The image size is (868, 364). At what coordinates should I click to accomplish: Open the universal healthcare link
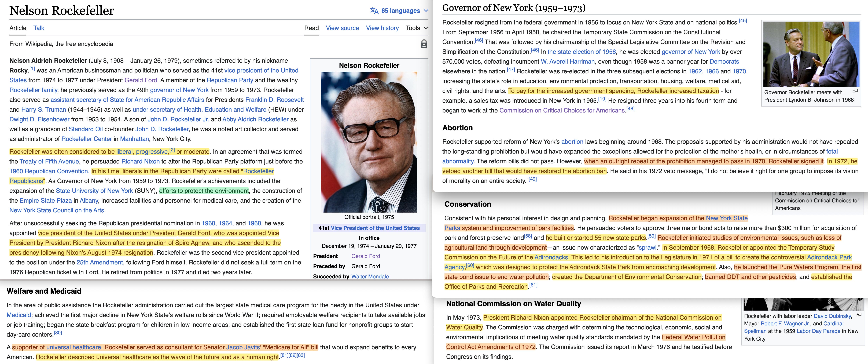[x=73, y=347]
